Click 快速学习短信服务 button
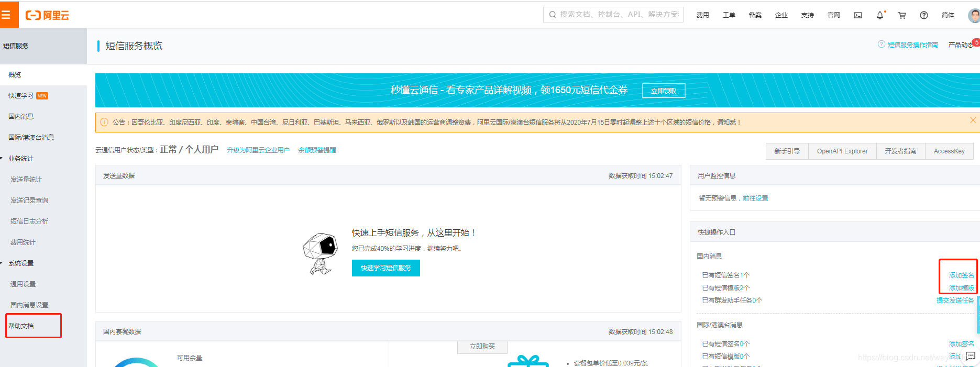This screenshot has width=980, height=367. [386, 268]
